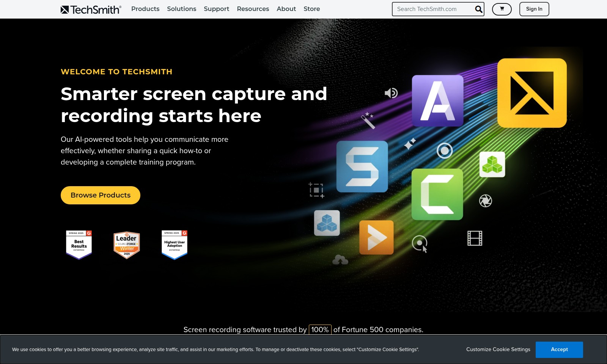The image size is (607, 364).
Task: Click the speaker audio icon
Action: coord(391,93)
